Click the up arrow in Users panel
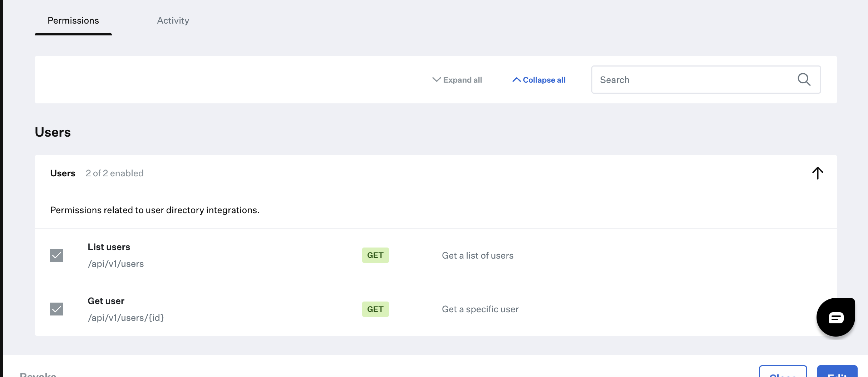This screenshot has height=377, width=868. 817,173
